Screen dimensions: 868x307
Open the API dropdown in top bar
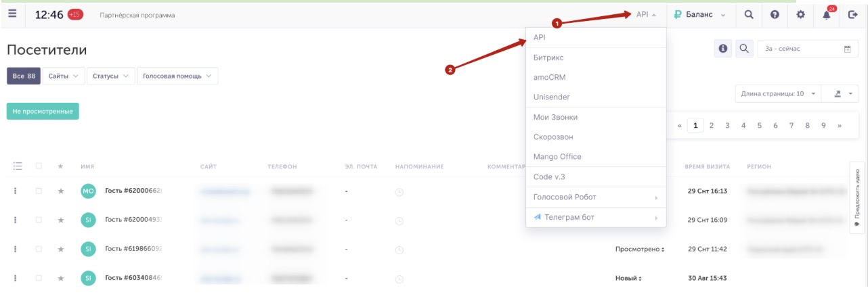[x=646, y=15]
